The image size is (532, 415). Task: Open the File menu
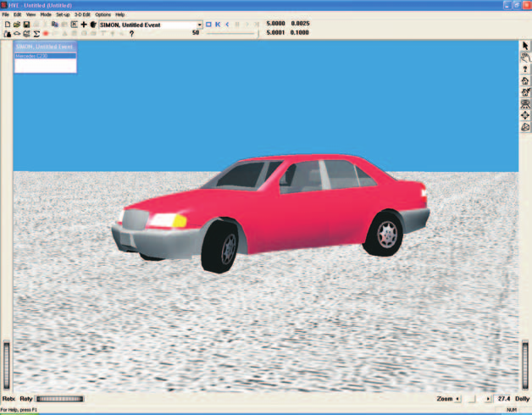point(5,14)
